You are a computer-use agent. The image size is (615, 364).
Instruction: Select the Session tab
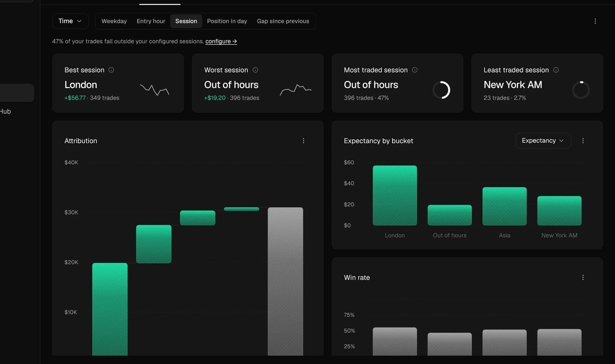(186, 21)
